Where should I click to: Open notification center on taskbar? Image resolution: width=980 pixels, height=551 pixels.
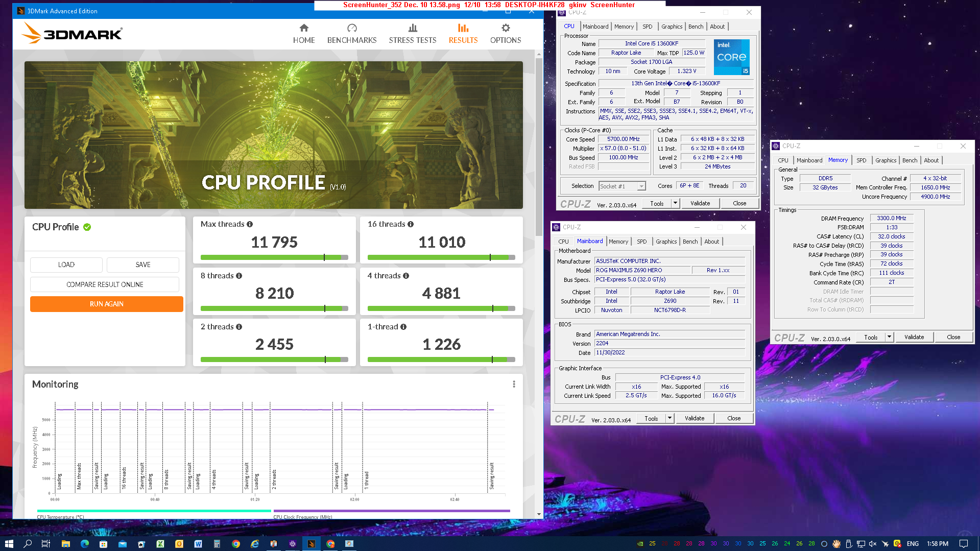(964, 543)
